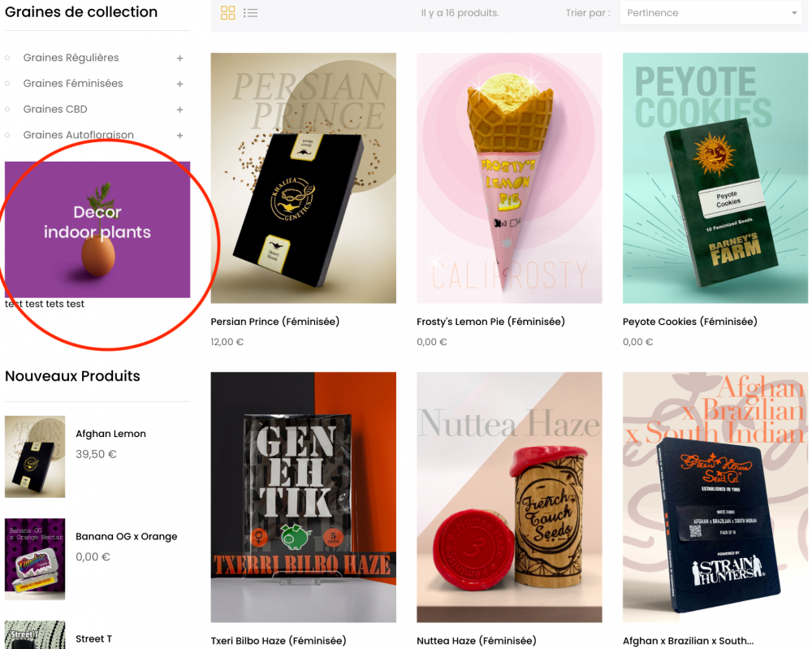Open Graines CBD category link
Viewport: 812px width, 649px height.
pyautogui.click(x=55, y=109)
